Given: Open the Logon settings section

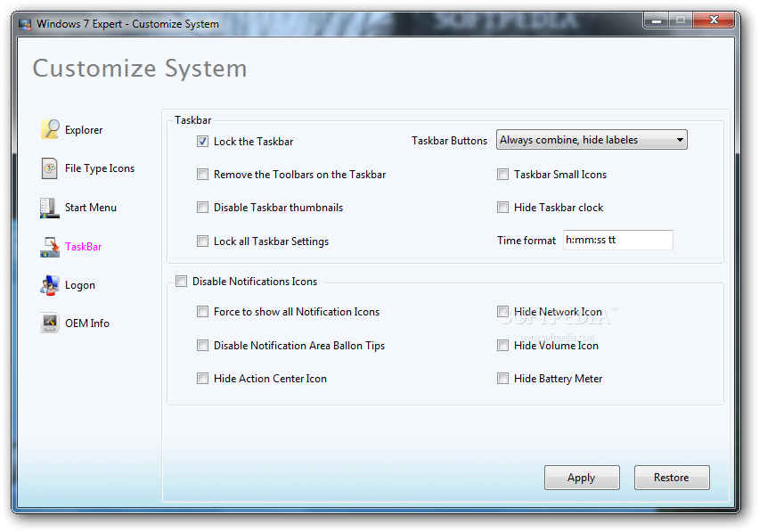Looking at the screenshot, I should [x=80, y=285].
